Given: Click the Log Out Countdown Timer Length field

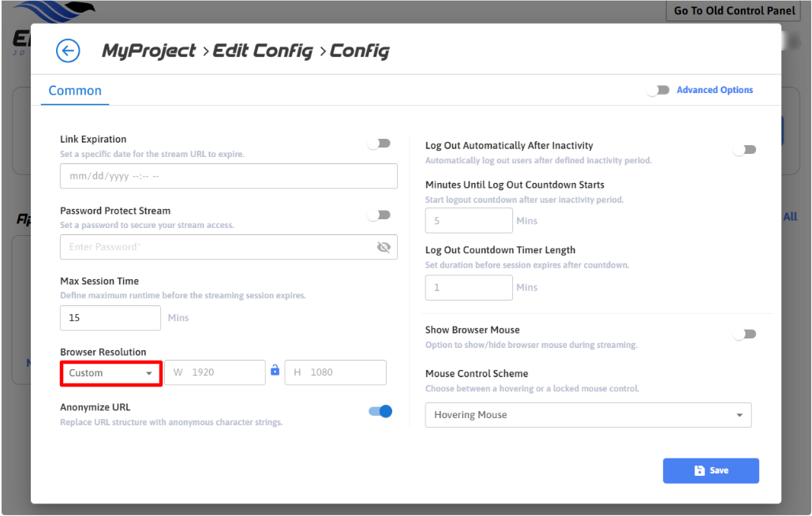Looking at the screenshot, I should tap(469, 288).
